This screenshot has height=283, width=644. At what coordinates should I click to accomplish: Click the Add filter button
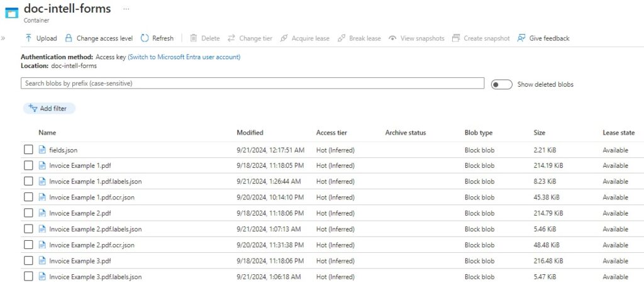49,108
